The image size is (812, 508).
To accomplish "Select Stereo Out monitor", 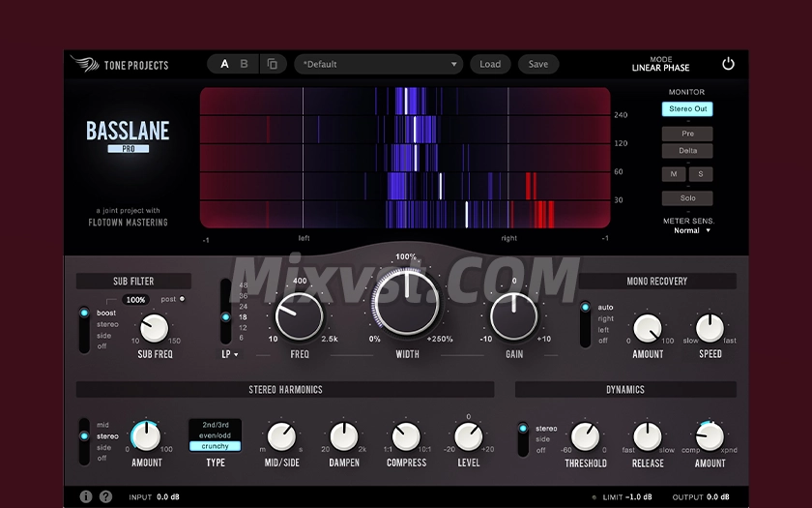I will 687,108.
